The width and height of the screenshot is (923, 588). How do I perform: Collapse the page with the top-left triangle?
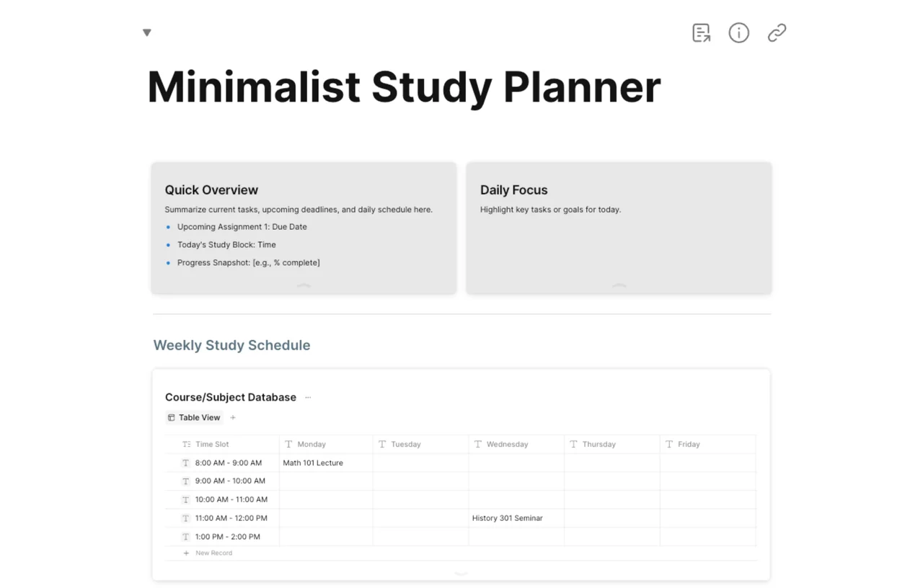(147, 32)
